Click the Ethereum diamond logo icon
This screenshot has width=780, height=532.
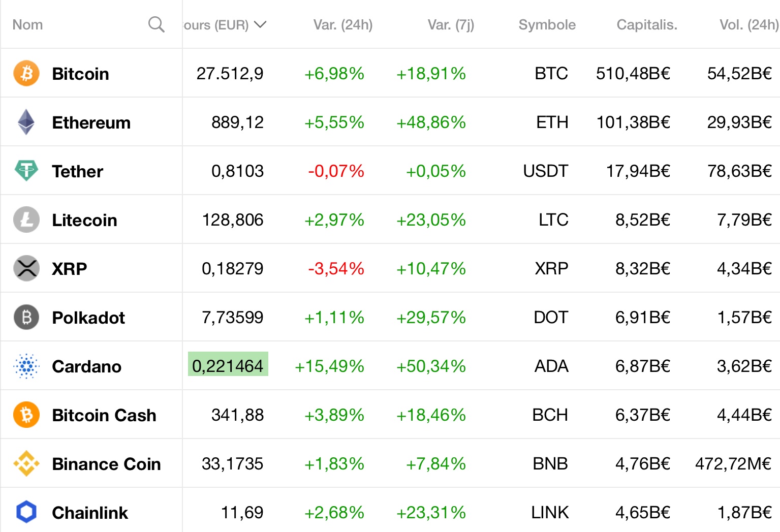coord(26,122)
